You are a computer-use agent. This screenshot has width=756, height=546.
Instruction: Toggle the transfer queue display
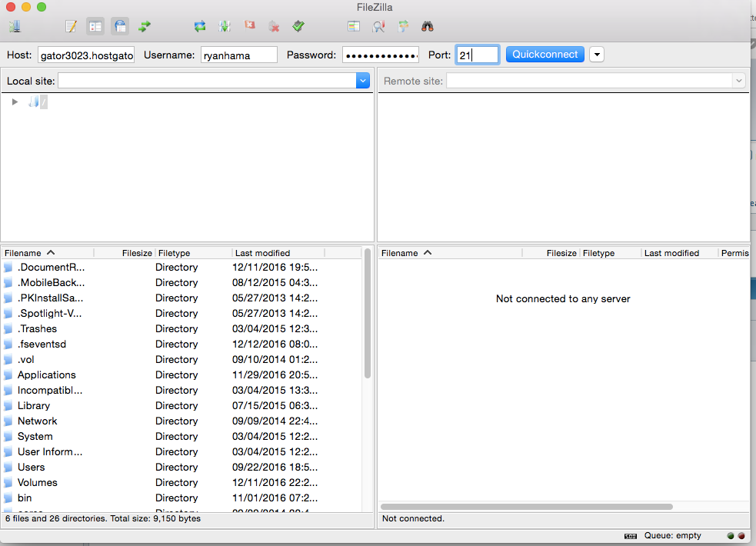click(x=144, y=26)
